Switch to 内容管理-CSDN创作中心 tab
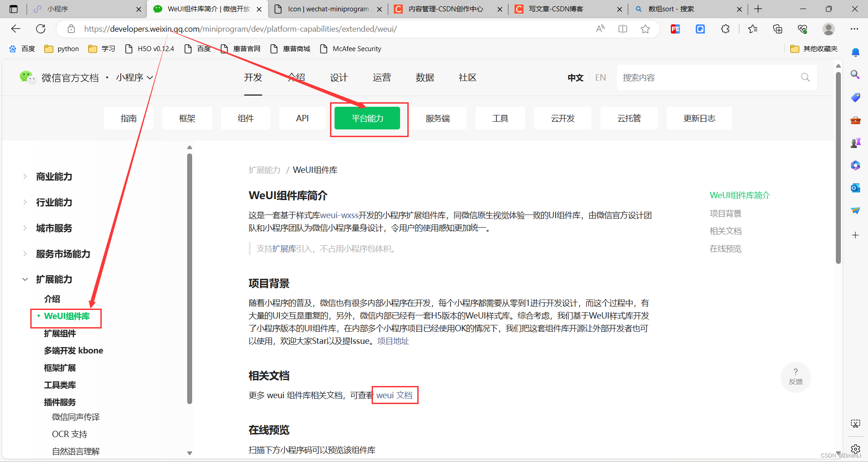Image resolution: width=868 pixels, height=462 pixels. (x=448, y=9)
